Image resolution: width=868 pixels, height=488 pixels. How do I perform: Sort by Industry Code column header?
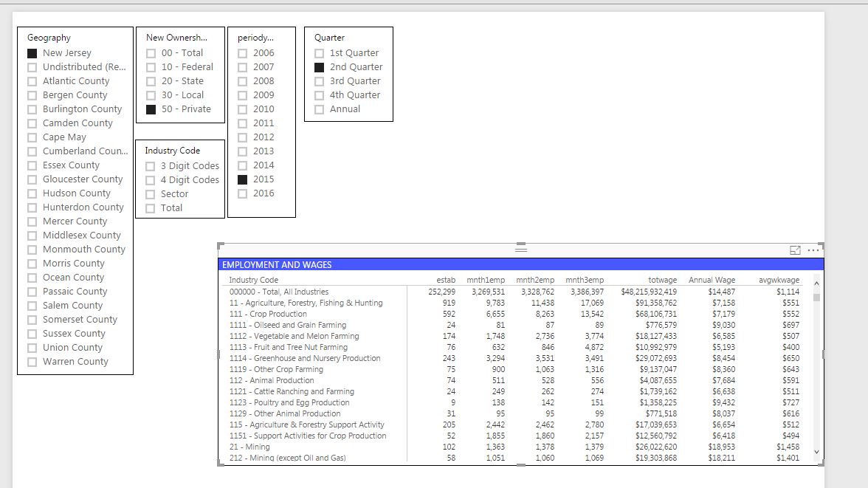pos(254,280)
